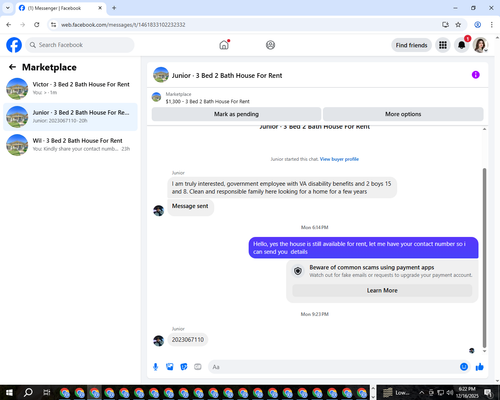Viewport: 500px width, 400px height.
Task: Open the Facebook apps grid menu
Action: tap(443, 45)
